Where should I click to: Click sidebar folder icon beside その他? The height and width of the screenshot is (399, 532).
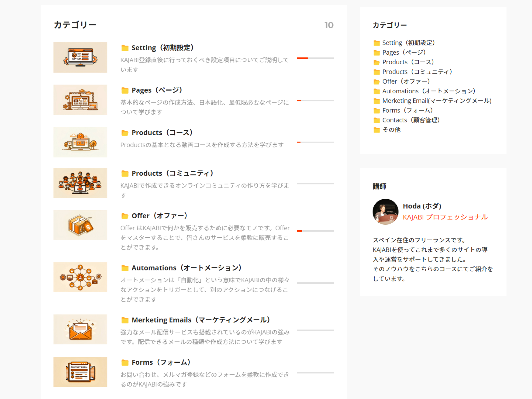click(x=377, y=130)
